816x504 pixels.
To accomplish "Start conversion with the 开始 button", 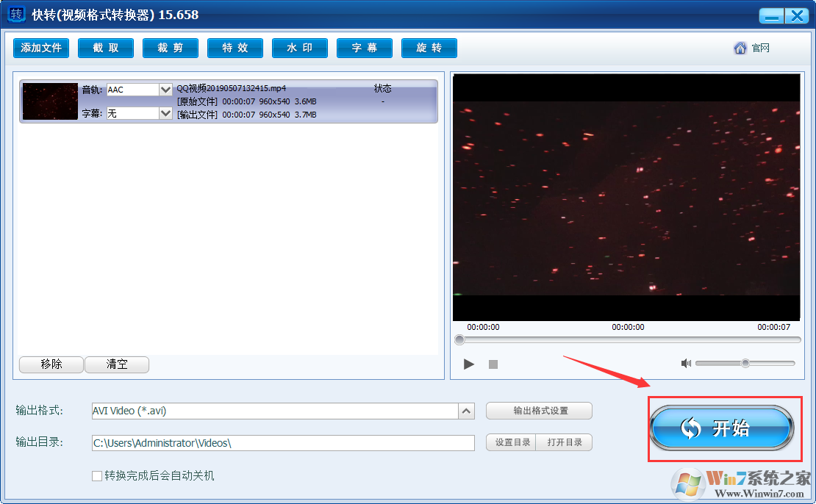I will coord(723,428).
